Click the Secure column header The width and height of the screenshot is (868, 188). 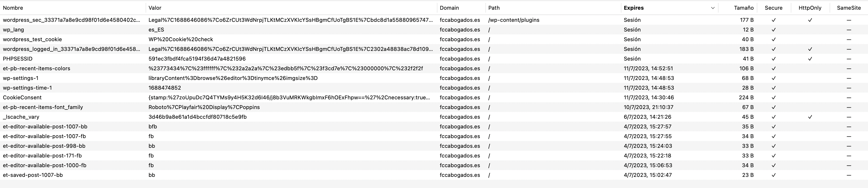click(773, 8)
